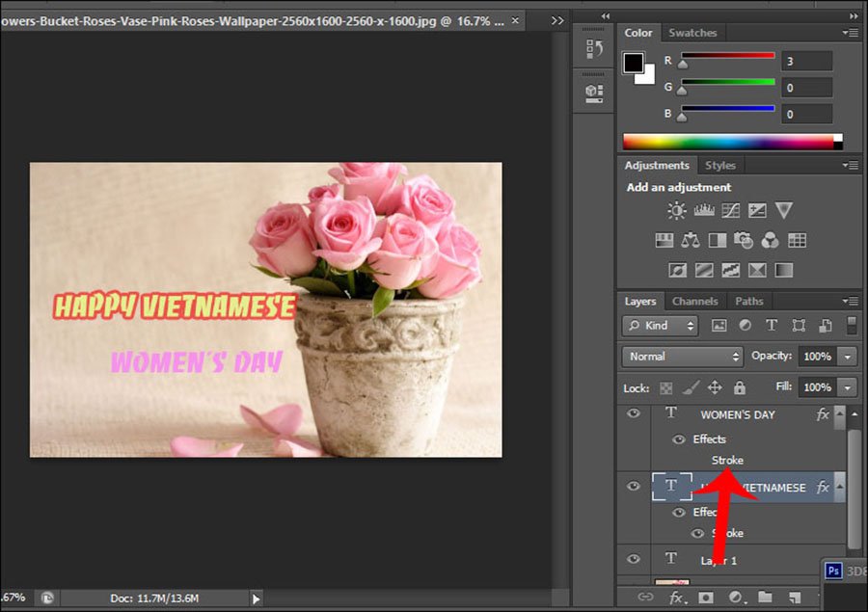
Task: Add a Photo Filter adjustment
Action: click(x=744, y=240)
